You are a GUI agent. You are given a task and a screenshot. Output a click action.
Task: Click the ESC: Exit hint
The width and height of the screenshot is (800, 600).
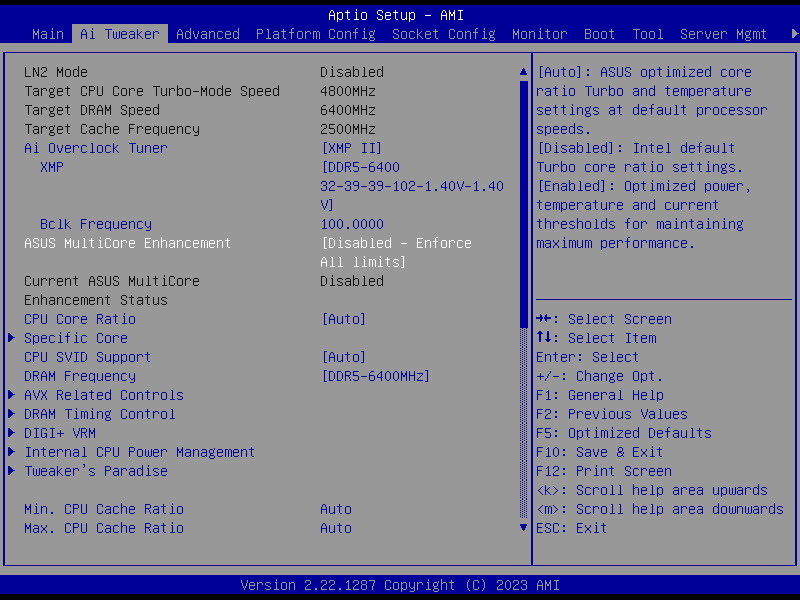coord(571,528)
